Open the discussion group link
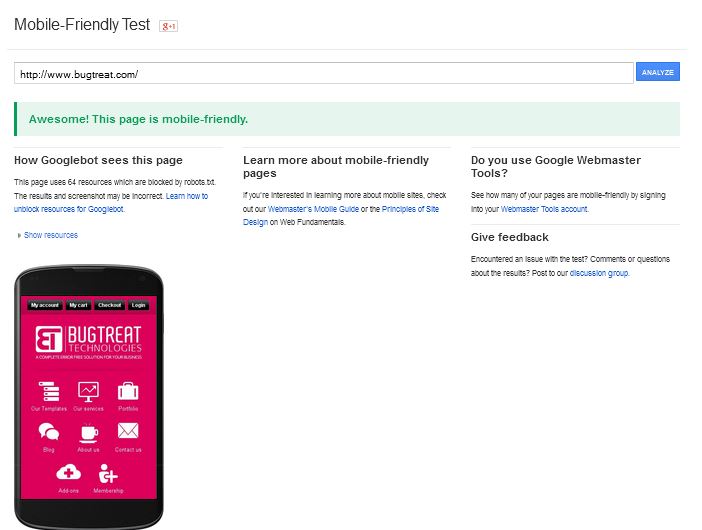Screen dimensions: 702x530 click(x=599, y=272)
